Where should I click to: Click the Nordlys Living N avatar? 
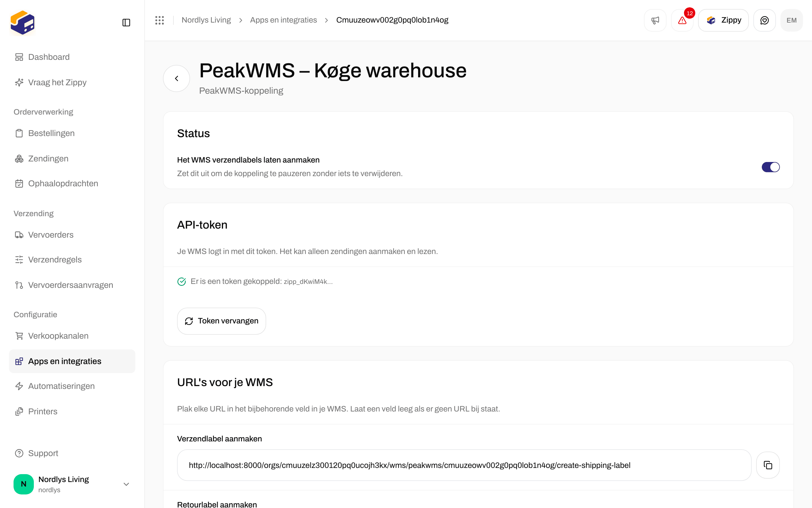click(x=23, y=484)
